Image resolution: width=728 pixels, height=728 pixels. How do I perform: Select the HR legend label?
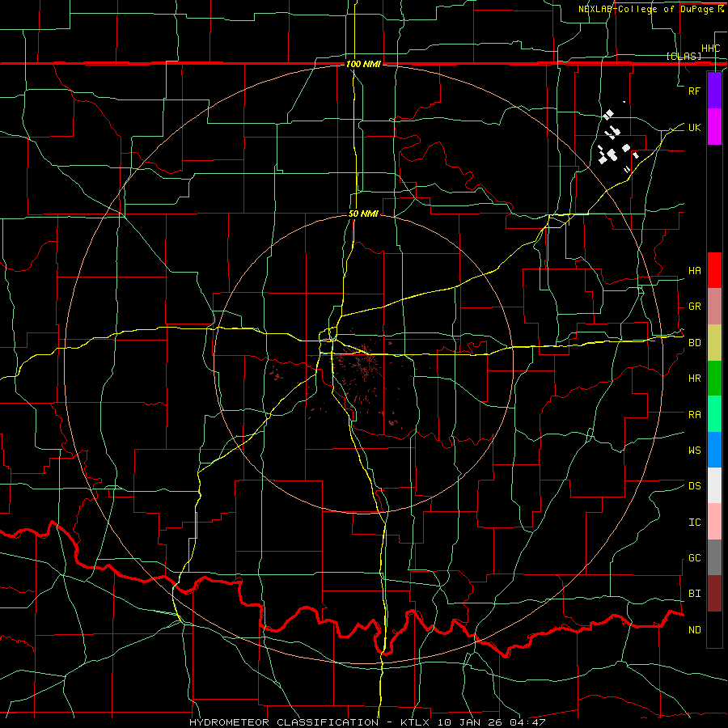pos(694,379)
